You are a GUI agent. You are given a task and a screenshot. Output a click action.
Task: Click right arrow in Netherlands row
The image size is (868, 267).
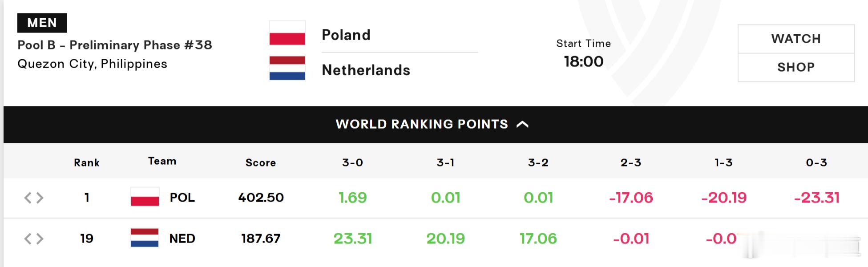40,239
